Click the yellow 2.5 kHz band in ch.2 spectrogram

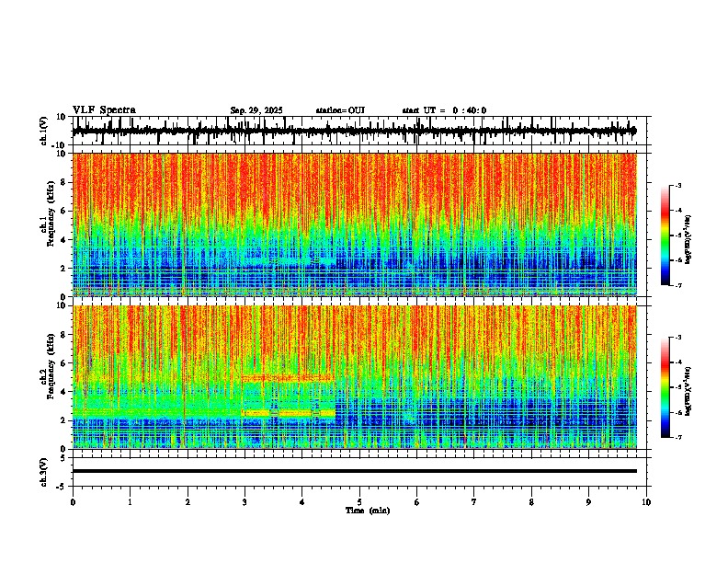pyautogui.click(x=288, y=413)
